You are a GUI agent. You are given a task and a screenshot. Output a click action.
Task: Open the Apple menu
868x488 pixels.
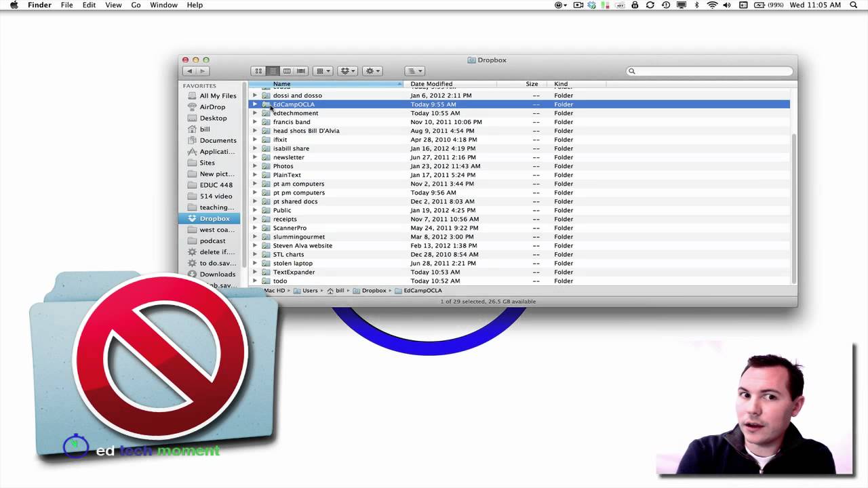click(14, 5)
